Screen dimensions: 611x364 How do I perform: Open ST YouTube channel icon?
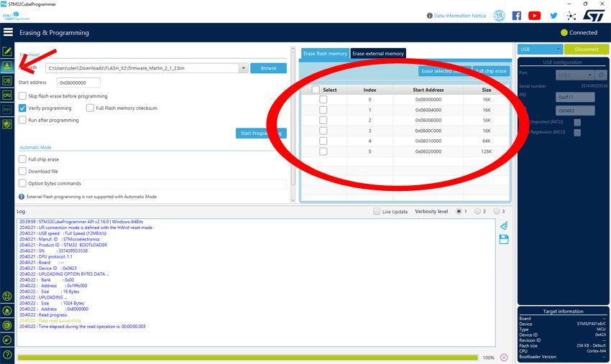pyautogui.click(x=534, y=16)
